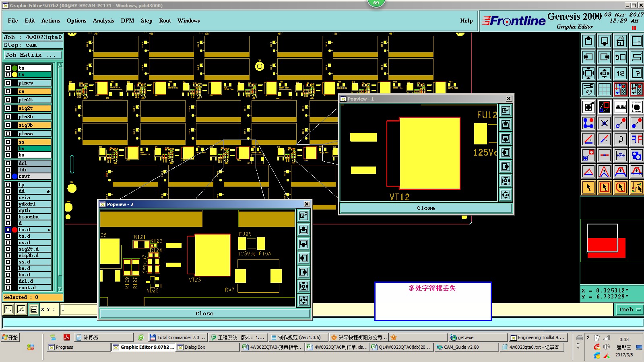Click Close button in Popview - 1
Viewport: 644px width, 362px height.
click(x=426, y=208)
